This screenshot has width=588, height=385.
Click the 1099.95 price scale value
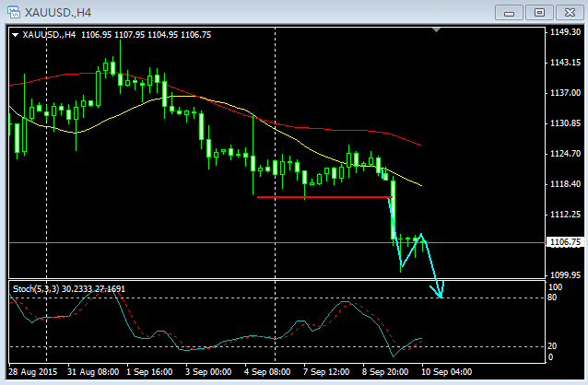click(565, 275)
